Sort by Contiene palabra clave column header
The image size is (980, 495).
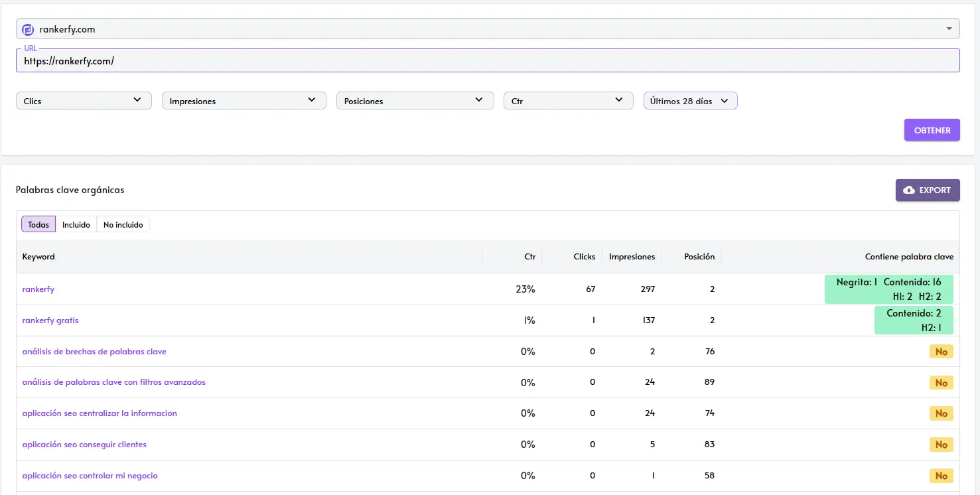(x=909, y=256)
